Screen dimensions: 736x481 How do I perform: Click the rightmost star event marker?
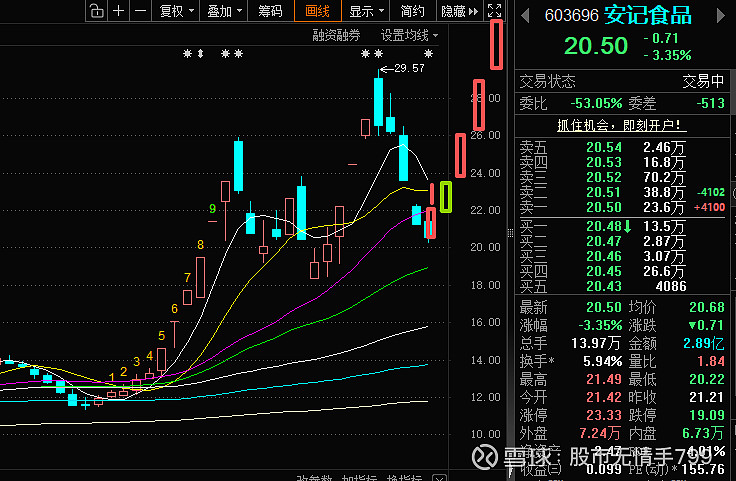[428, 53]
